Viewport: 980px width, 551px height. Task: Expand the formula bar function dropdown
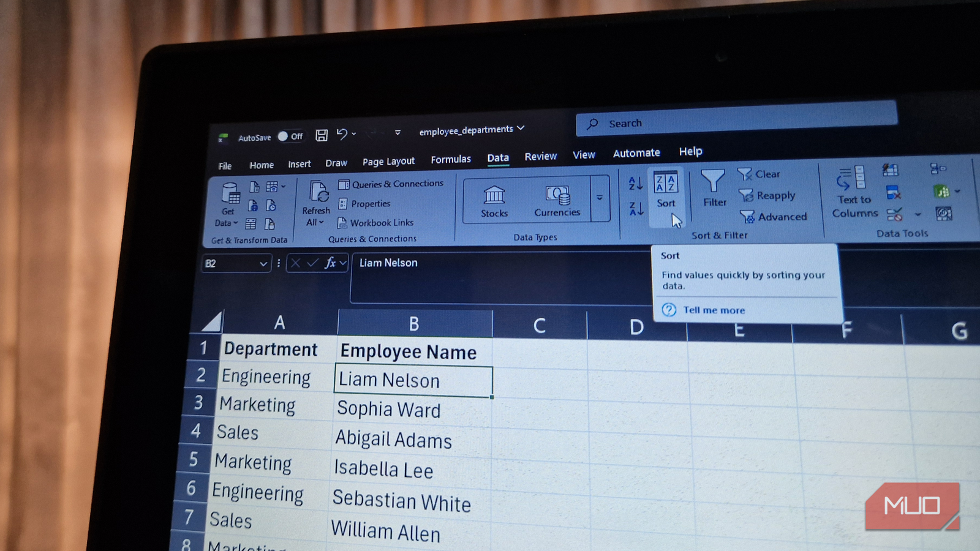[x=342, y=263]
